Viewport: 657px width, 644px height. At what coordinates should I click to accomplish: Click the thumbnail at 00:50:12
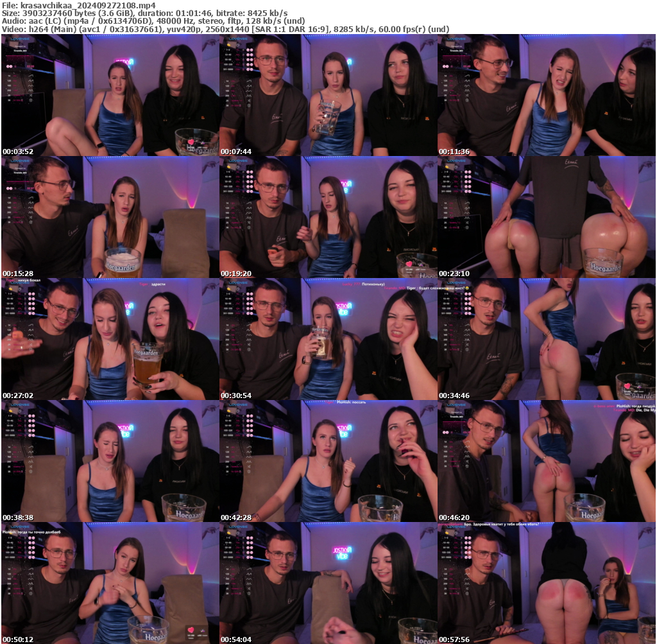110,583
